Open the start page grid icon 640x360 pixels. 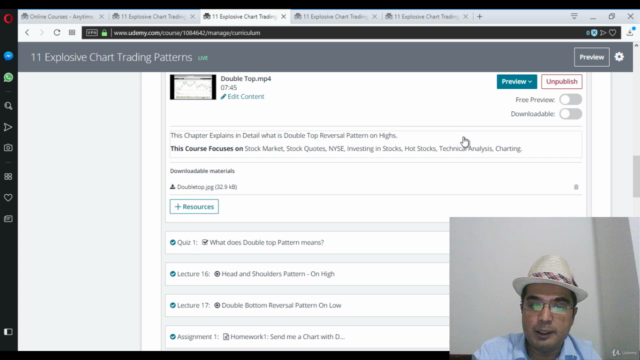coord(72,33)
